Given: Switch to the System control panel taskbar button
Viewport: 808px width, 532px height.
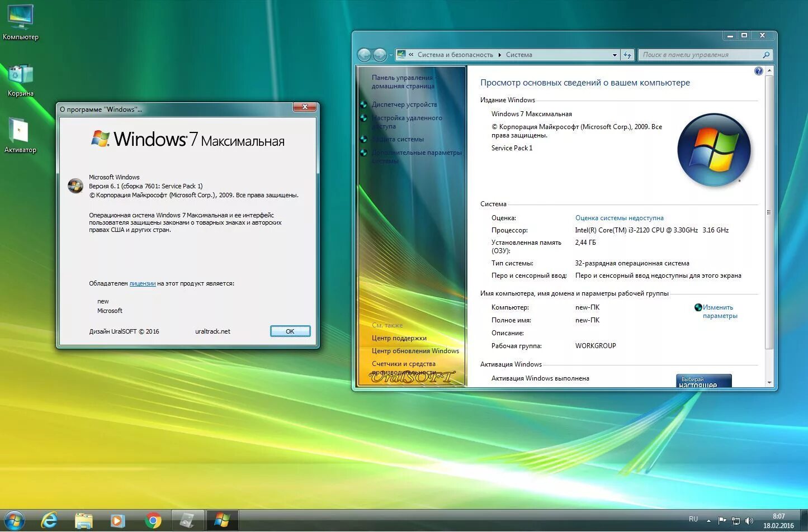Looking at the screenshot, I should [x=187, y=520].
